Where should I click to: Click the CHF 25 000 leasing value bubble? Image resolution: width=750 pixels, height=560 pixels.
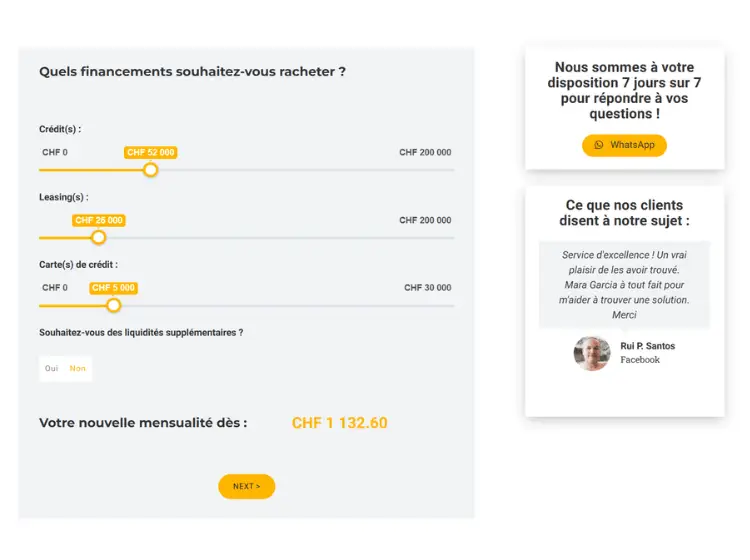pyautogui.click(x=99, y=220)
